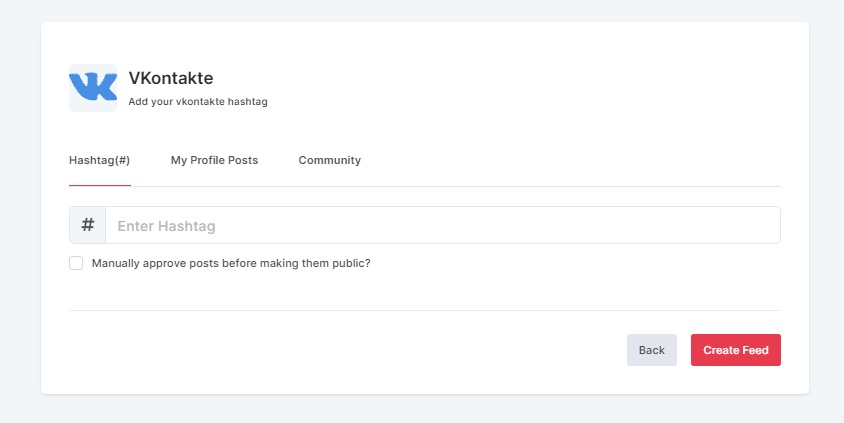The height and width of the screenshot is (423, 844).
Task: Open the My Profile Posts tab
Action: coord(214,160)
